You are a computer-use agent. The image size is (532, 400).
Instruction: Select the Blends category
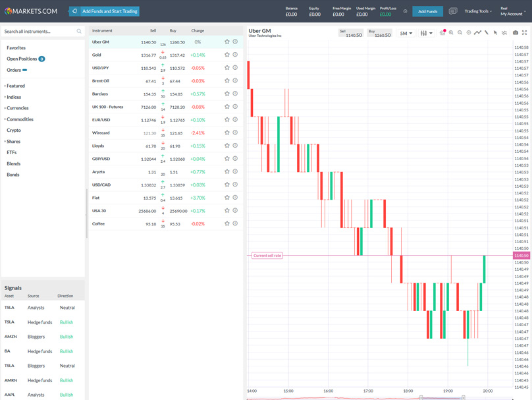[13, 163]
